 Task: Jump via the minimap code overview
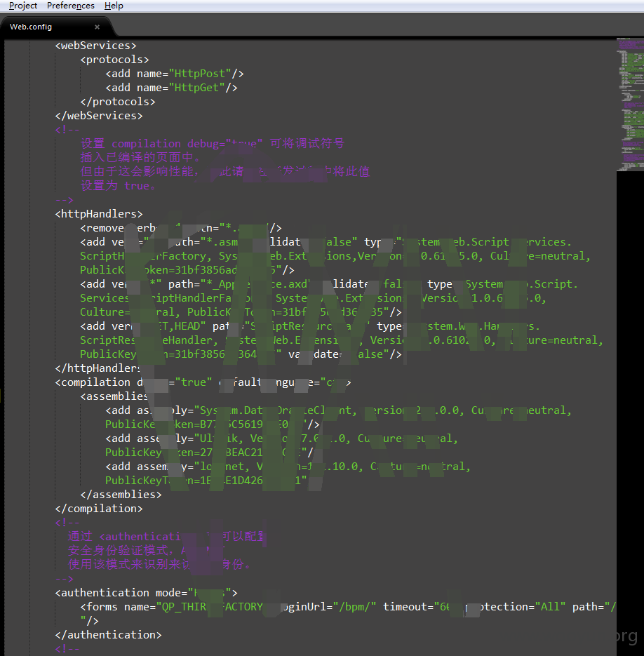630,105
